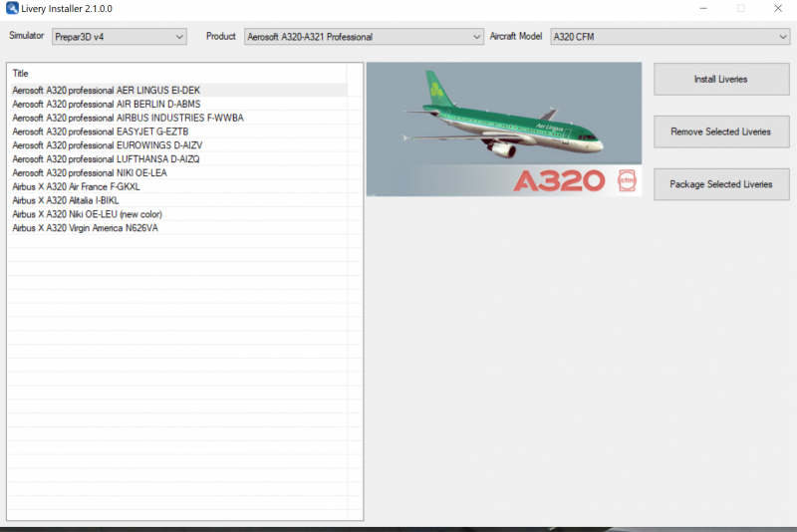
Task: Click the Title column header
Action: click(178, 73)
